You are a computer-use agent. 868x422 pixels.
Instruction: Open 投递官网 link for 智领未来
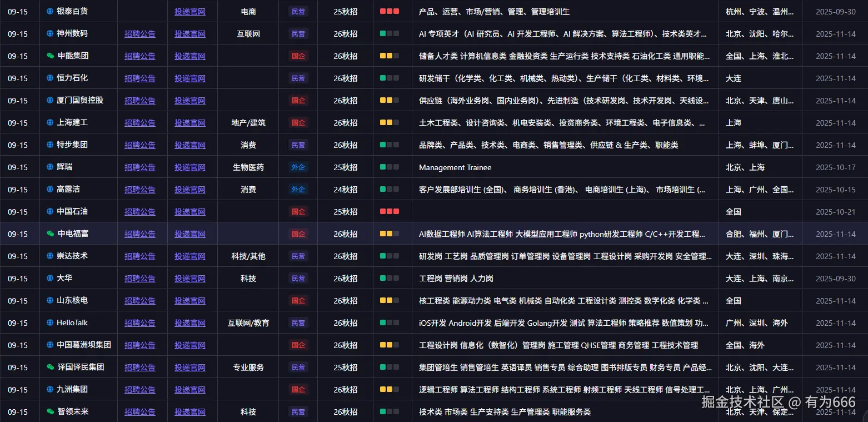point(190,412)
